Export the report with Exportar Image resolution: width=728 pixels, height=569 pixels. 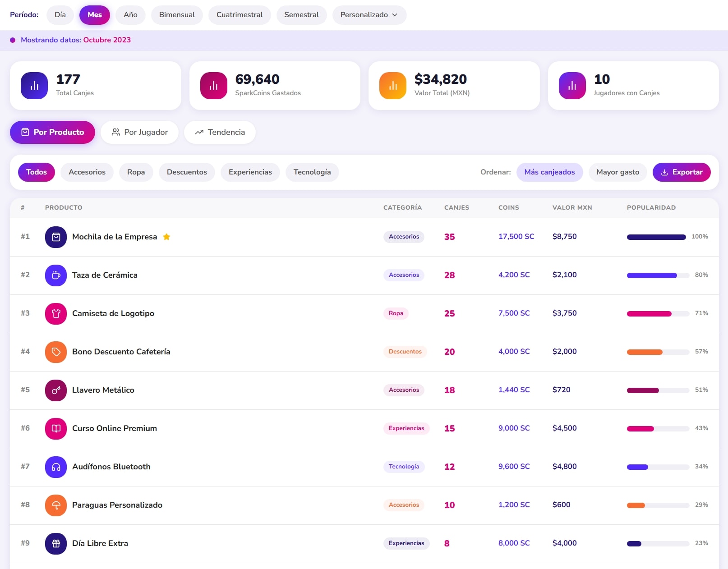682,172
